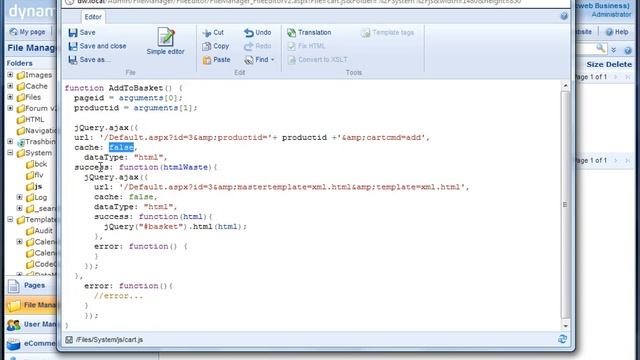Expand the Files folder
Screen dimensions: 640x360
click(x=10, y=97)
